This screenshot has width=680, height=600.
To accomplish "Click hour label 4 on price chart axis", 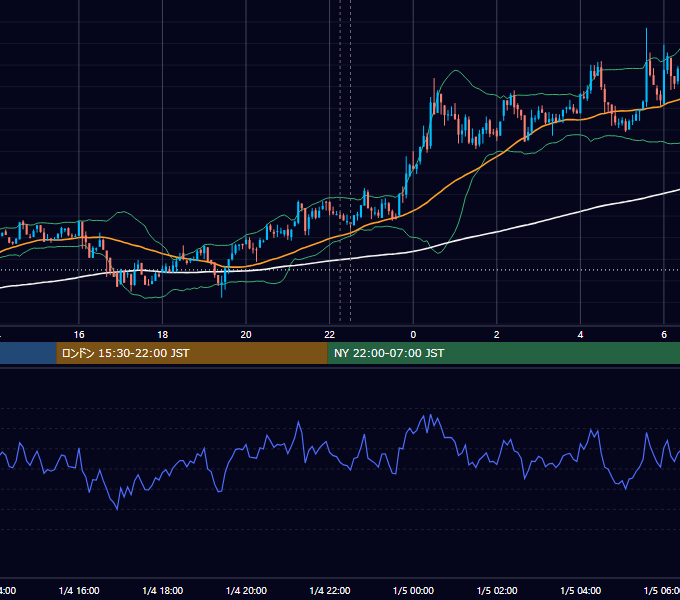I will (x=580, y=335).
